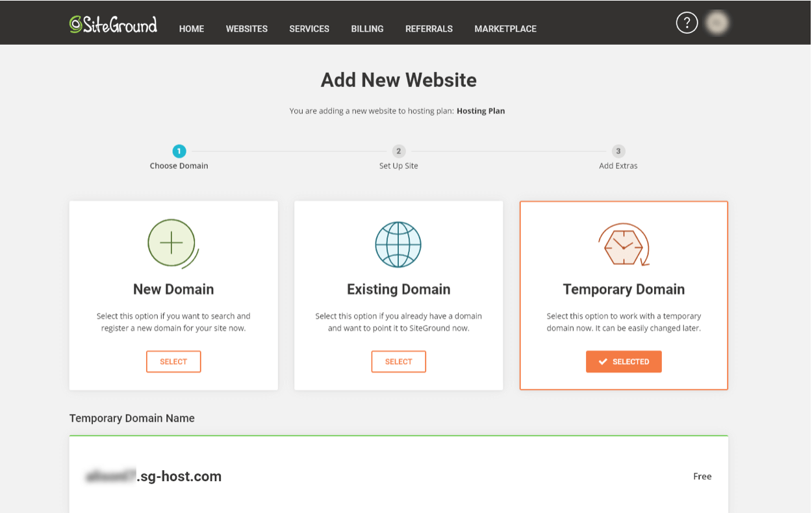Deselect the Temporary Domain option

tap(624, 362)
